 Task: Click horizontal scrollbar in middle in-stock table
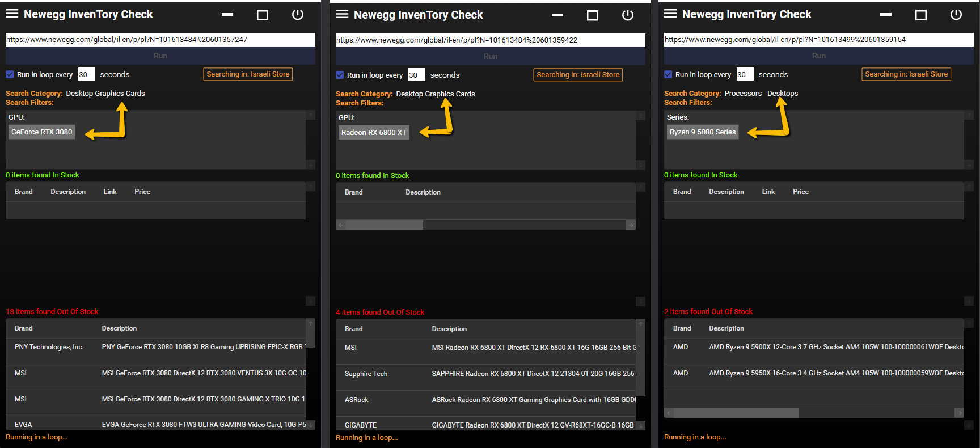pyautogui.click(x=385, y=225)
